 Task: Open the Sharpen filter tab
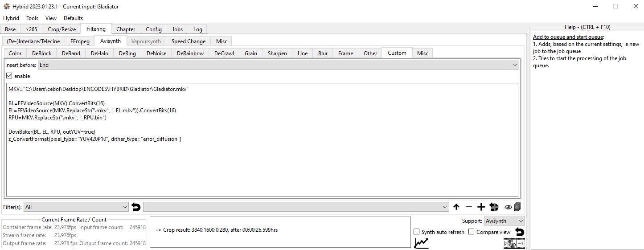click(277, 53)
